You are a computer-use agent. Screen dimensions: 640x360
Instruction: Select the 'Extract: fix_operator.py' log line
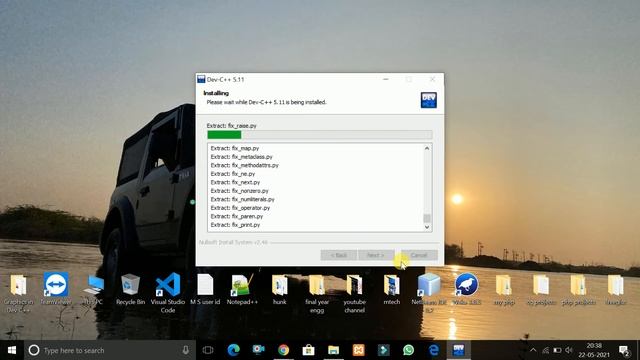(240, 208)
